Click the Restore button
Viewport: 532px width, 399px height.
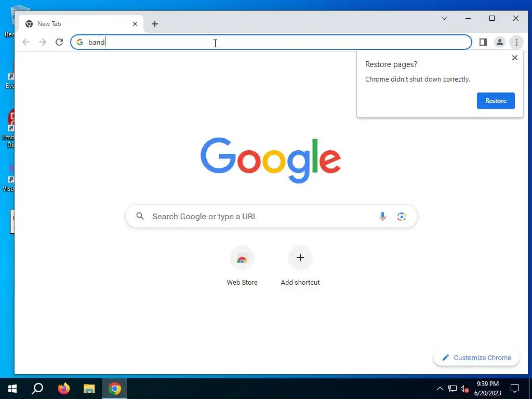click(x=496, y=101)
